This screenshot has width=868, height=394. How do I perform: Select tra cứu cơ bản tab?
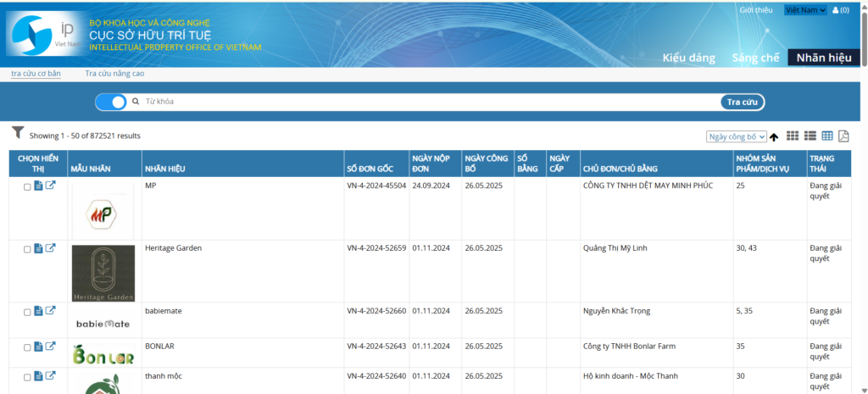pos(36,74)
